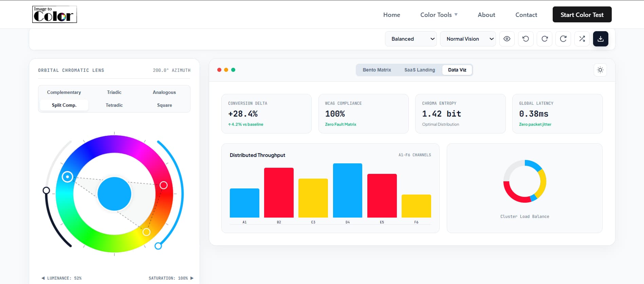Click the red window dot

click(219, 70)
